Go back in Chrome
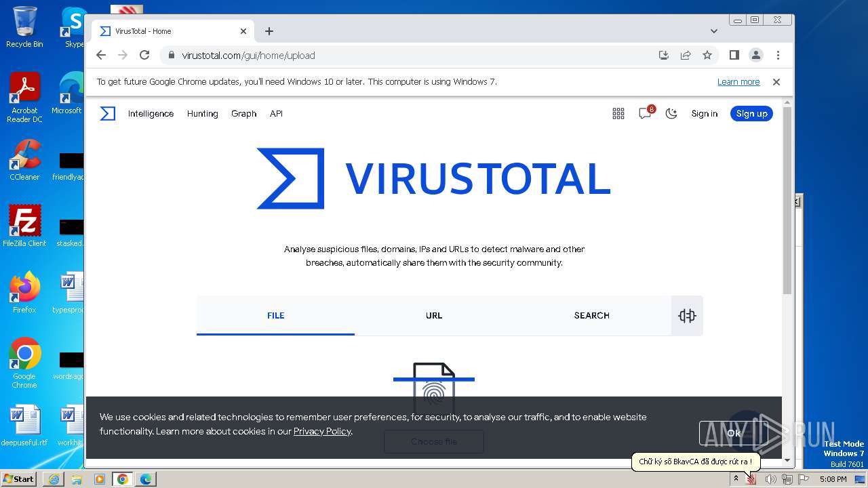868x488 pixels. (x=101, y=56)
